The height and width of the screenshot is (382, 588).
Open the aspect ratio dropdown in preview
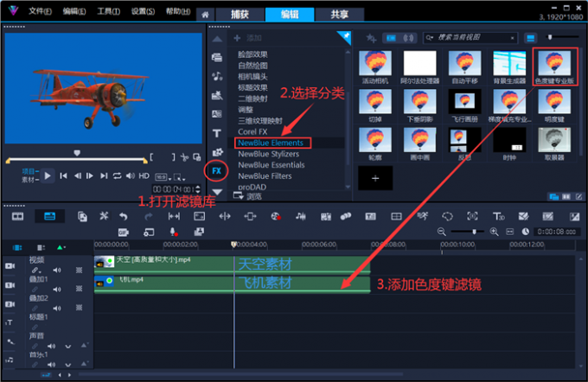point(163,175)
